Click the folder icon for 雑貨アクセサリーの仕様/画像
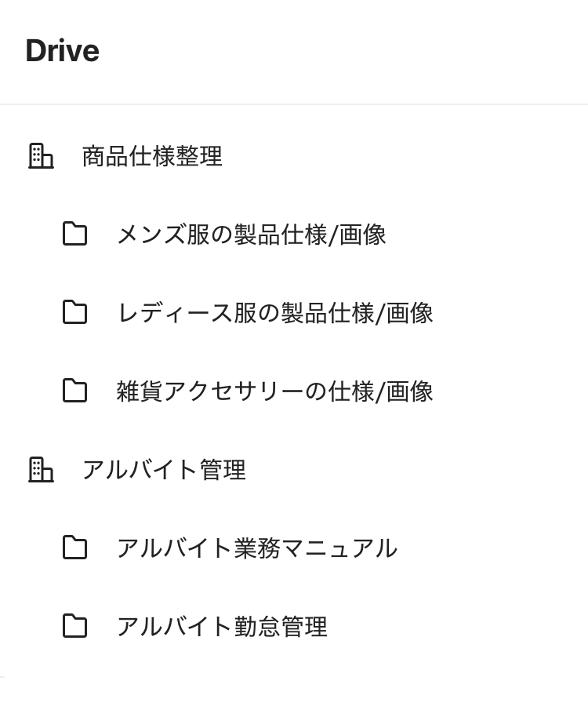This screenshot has height=706, width=588. [x=74, y=391]
